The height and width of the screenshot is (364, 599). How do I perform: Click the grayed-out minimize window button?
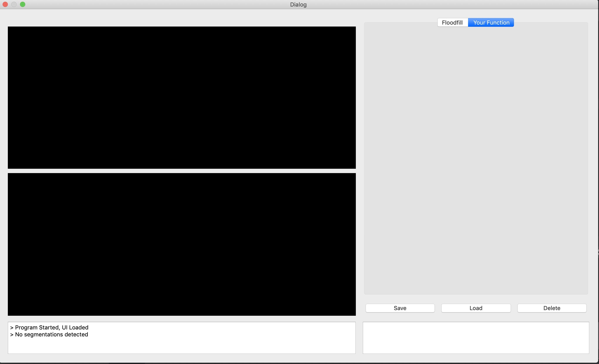click(14, 4)
